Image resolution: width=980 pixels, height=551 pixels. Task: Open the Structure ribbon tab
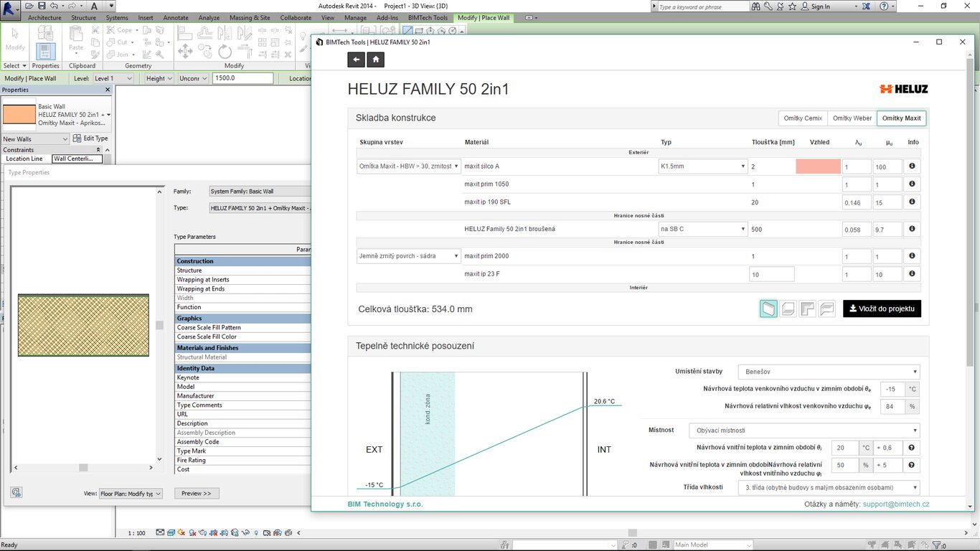(83, 18)
